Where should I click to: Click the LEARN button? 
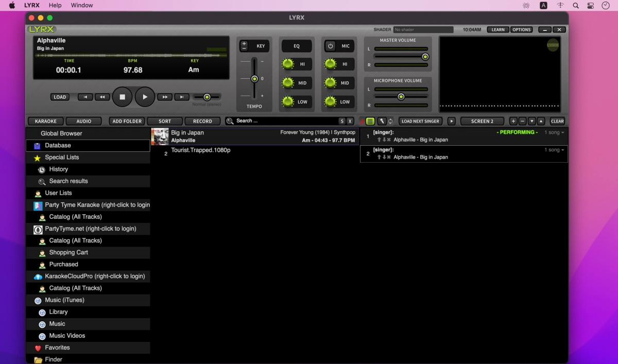[498, 30]
